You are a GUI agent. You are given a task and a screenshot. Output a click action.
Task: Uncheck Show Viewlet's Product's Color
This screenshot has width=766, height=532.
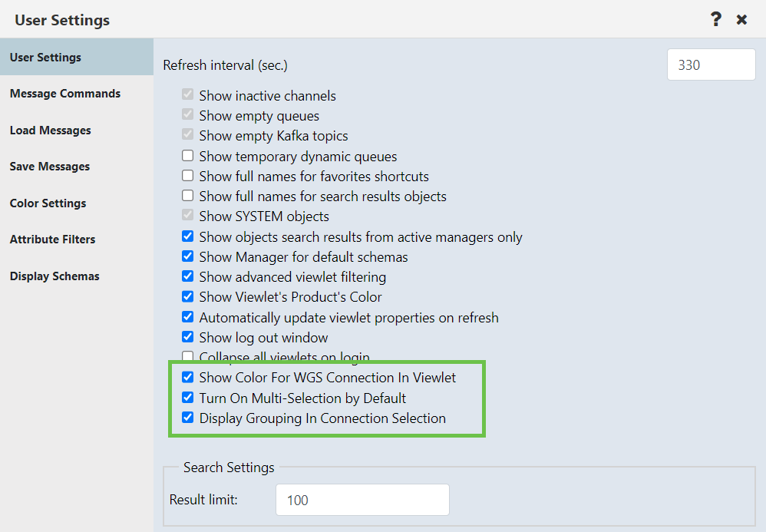[187, 296]
